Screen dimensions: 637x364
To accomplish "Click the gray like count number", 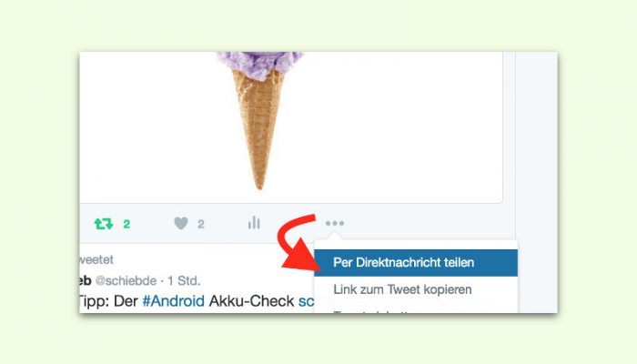I will pyautogui.click(x=201, y=224).
